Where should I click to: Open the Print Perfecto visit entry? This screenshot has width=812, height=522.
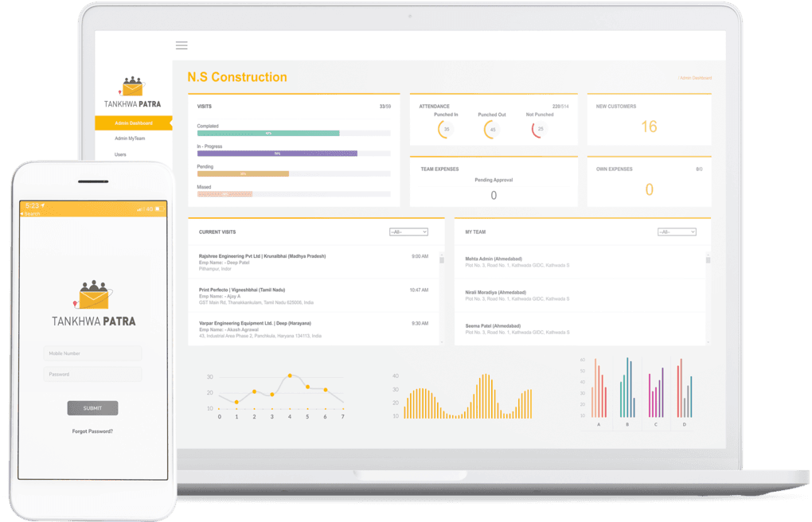[x=314, y=296]
